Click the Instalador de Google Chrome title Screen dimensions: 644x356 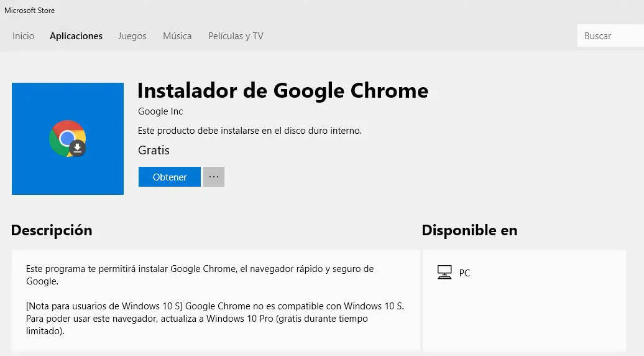[282, 91]
